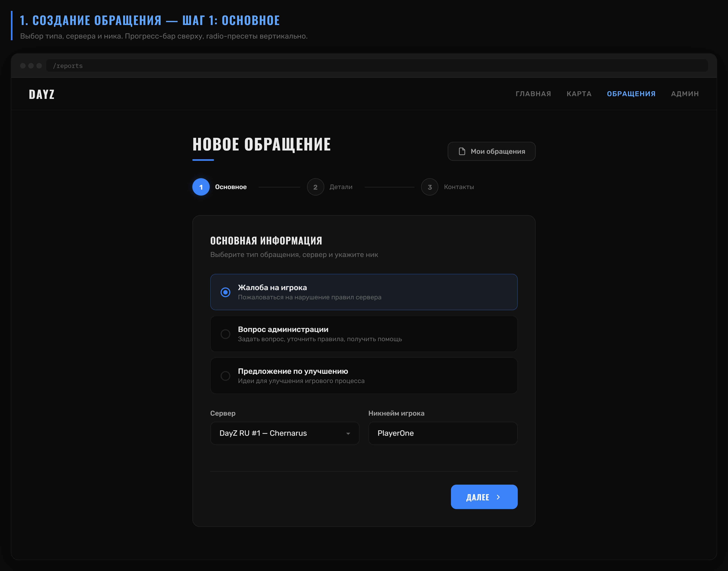This screenshot has height=571, width=728.
Task: Click step 1 circle Основное
Action: [201, 187]
